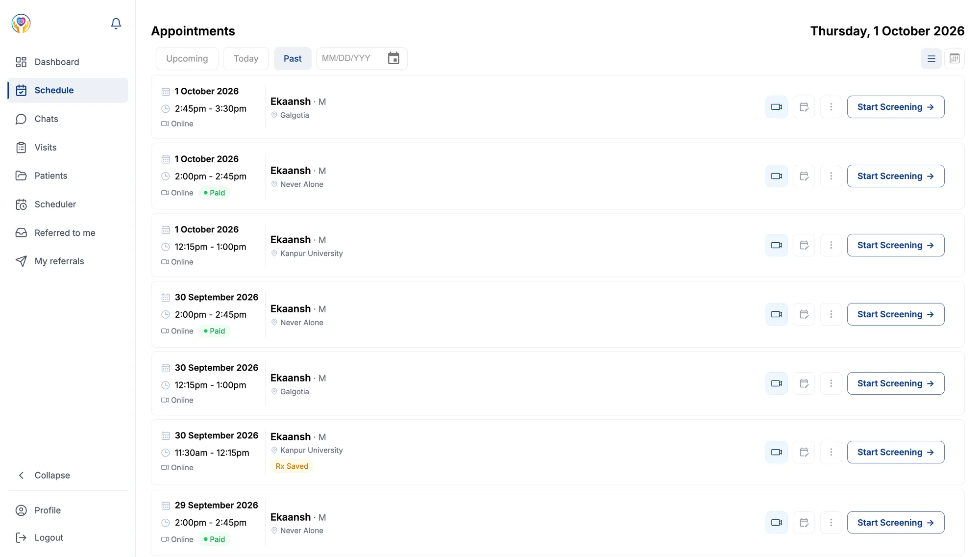
Task: Start Screening for 30 September 11:30am appointment
Action: 896,452
